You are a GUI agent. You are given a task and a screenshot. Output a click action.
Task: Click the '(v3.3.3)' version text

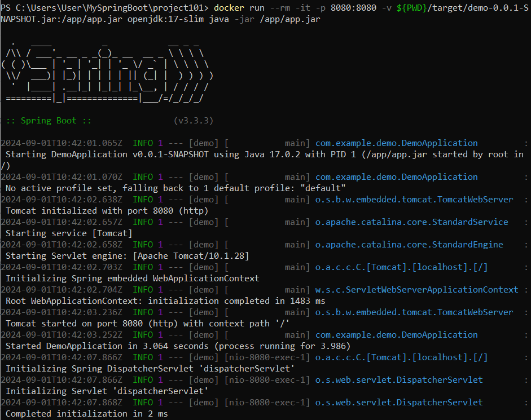tap(194, 121)
